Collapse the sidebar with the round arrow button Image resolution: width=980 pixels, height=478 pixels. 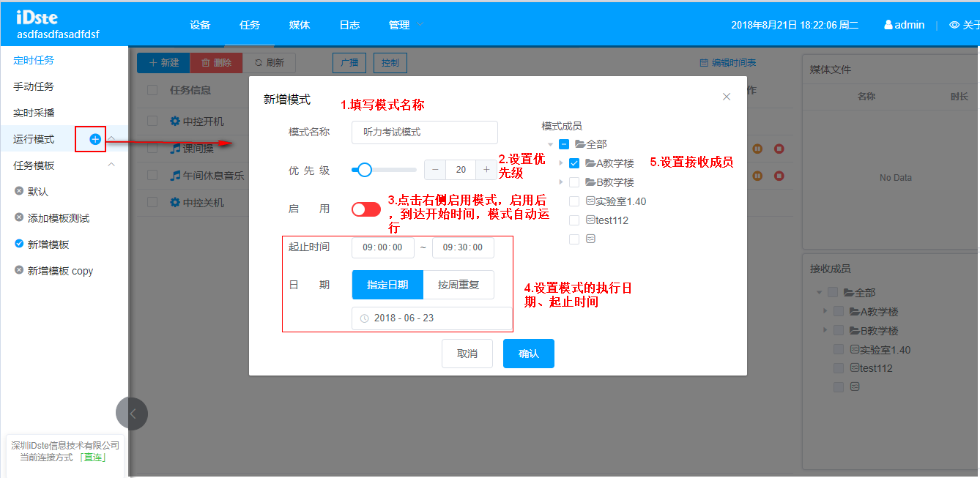click(132, 414)
